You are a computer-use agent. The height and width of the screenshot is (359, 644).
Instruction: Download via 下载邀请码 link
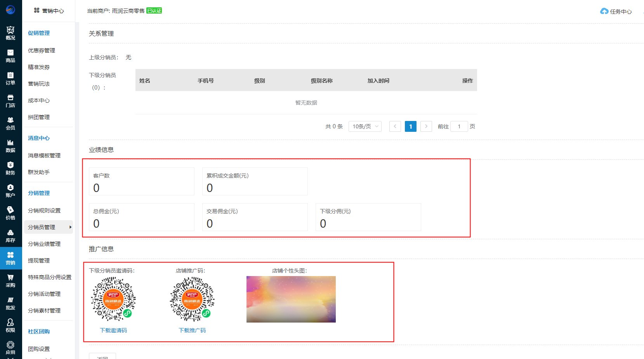click(x=113, y=330)
